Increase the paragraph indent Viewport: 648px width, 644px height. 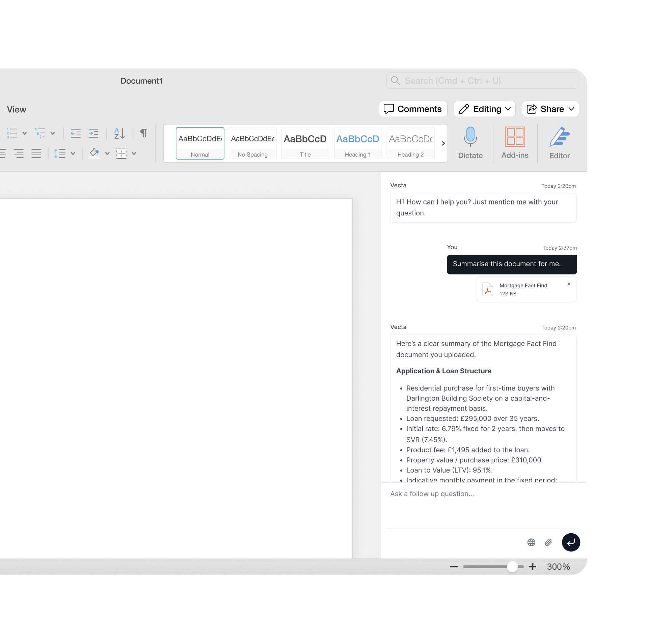(x=93, y=133)
